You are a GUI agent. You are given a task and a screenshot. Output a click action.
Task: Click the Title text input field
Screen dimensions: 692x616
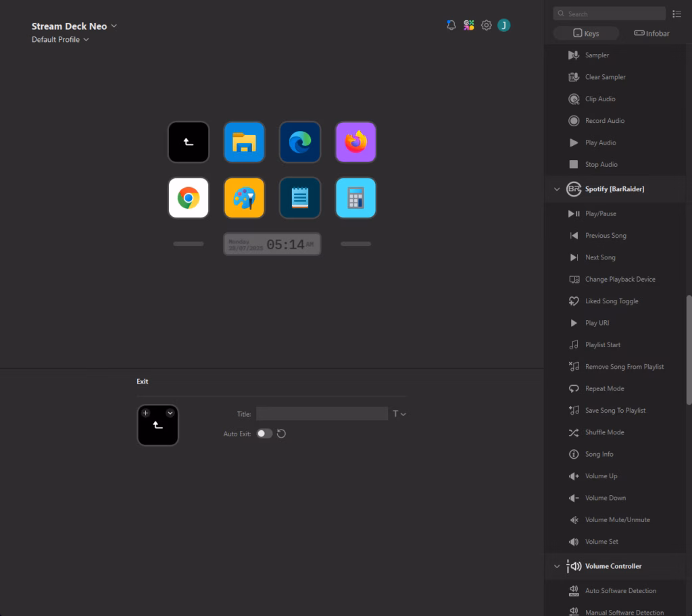(322, 414)
